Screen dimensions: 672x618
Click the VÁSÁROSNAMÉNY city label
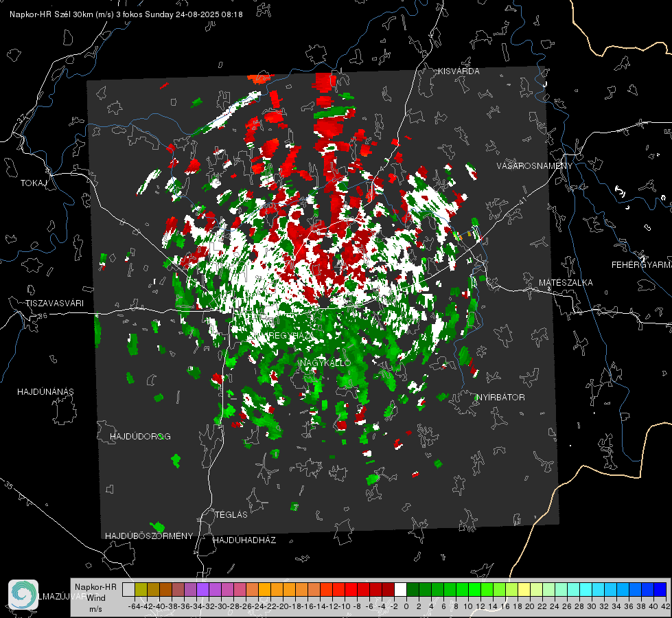[535, 166]
